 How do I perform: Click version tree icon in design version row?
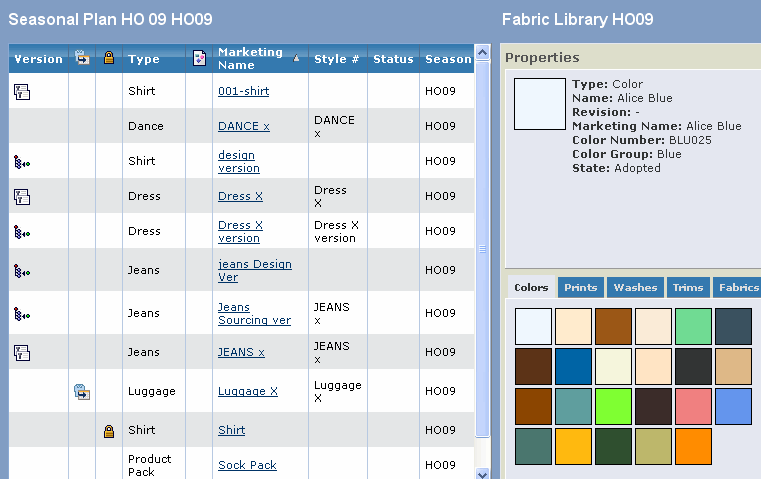[x=22, y=162]
